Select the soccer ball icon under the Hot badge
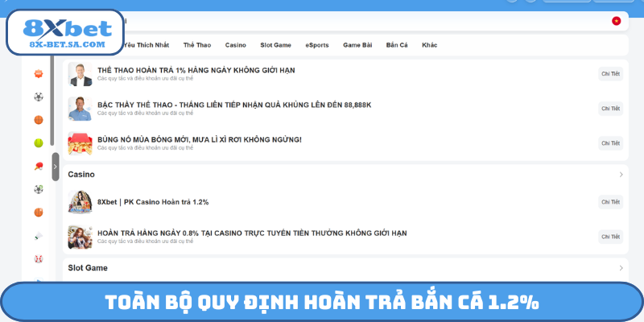 pyautogui.click(x=39, y=97)
